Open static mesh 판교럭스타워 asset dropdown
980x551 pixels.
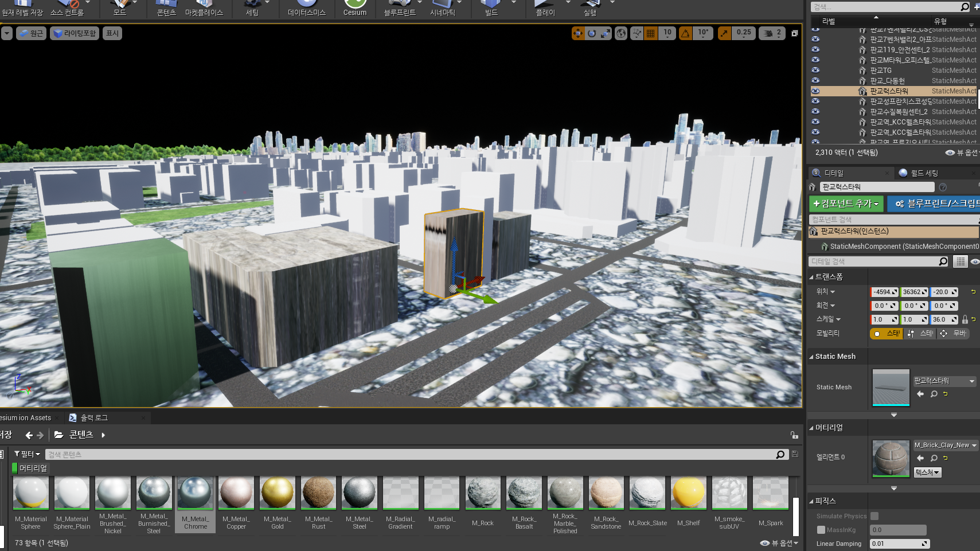pyautogui.click(x=944, y=381)
